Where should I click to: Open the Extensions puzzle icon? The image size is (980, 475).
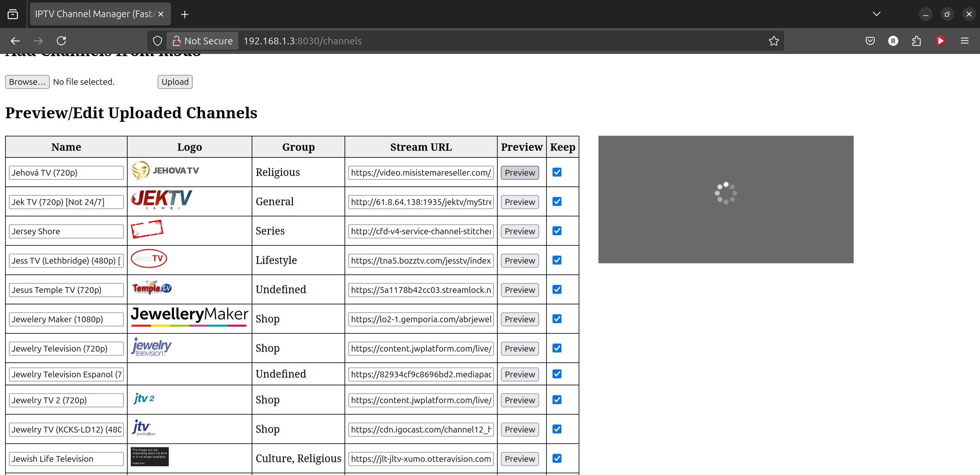tap(916, 41)
